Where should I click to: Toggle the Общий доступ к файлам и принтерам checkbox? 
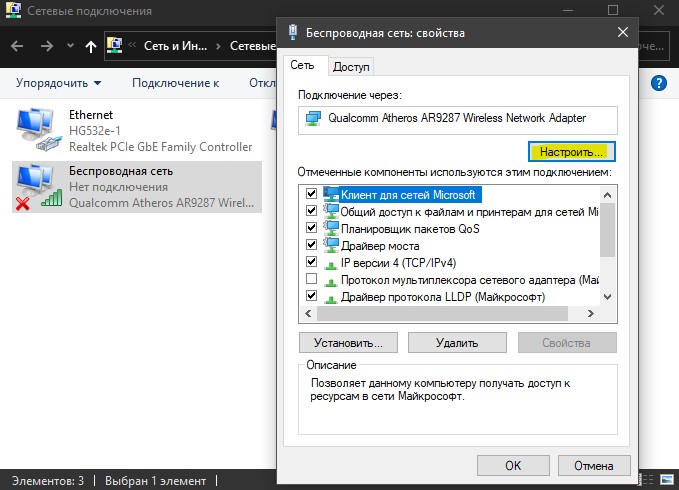pos(311,210)
